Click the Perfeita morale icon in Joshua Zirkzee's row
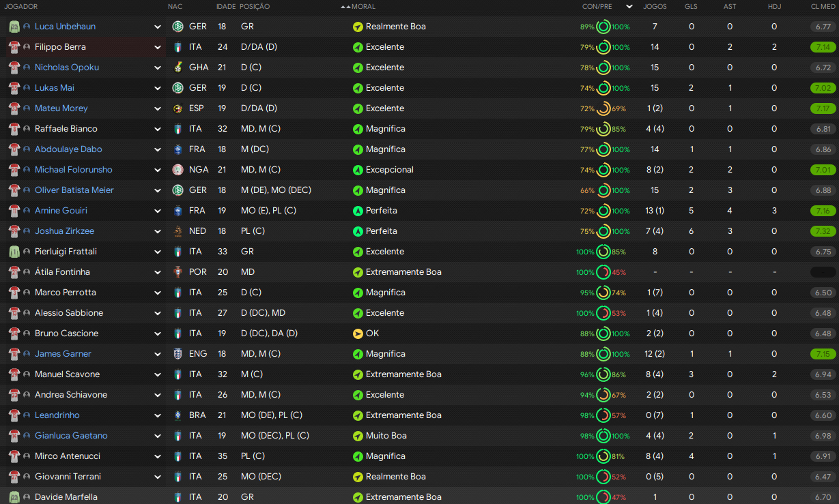The height and width of the screenshot is (504, 839). (x=358, y=231)
